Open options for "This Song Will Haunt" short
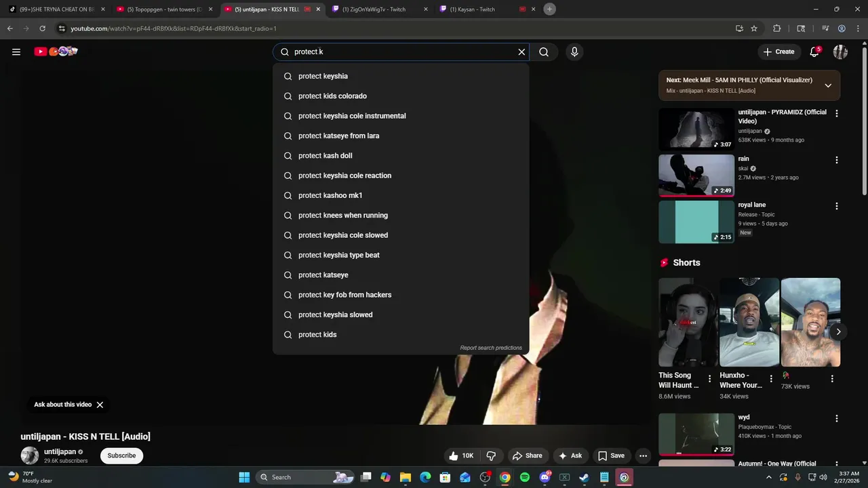 (709, 379)
